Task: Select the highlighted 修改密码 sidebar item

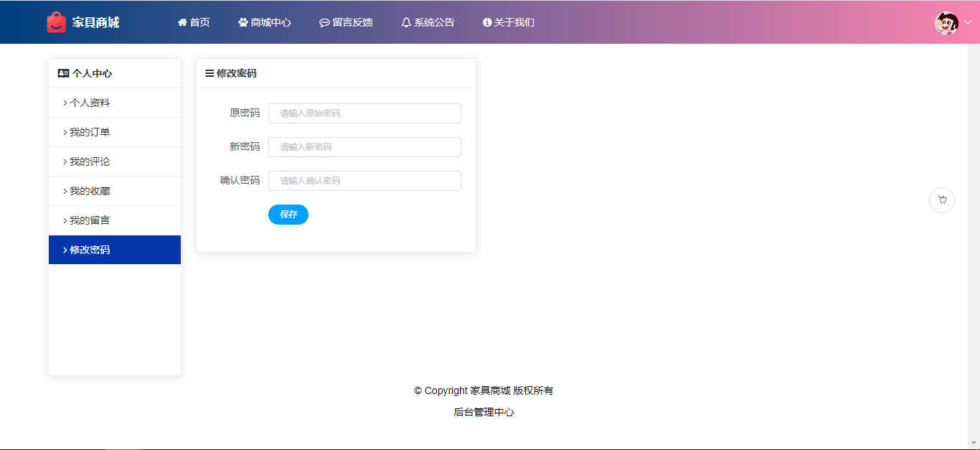Action: tap(90, 250)
